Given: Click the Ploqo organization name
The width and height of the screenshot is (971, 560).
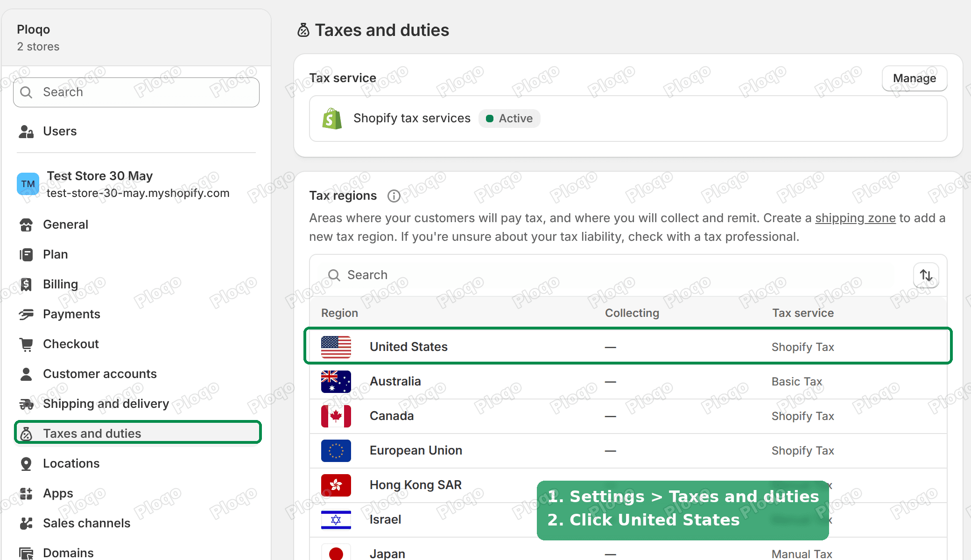Looking at the screenshot, I should 34,30.
